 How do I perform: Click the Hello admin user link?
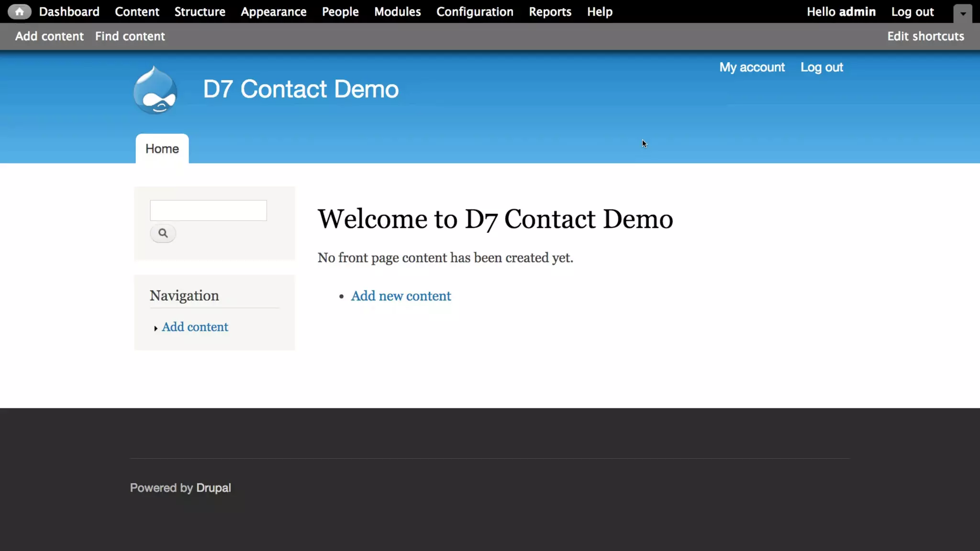(841, 12)
